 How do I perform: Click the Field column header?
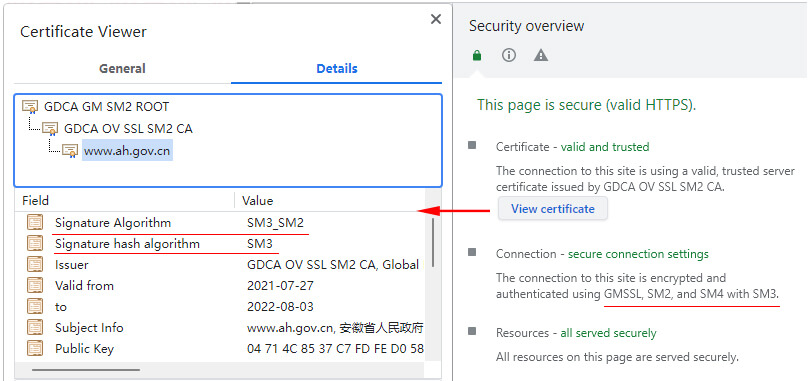[35, 200]
